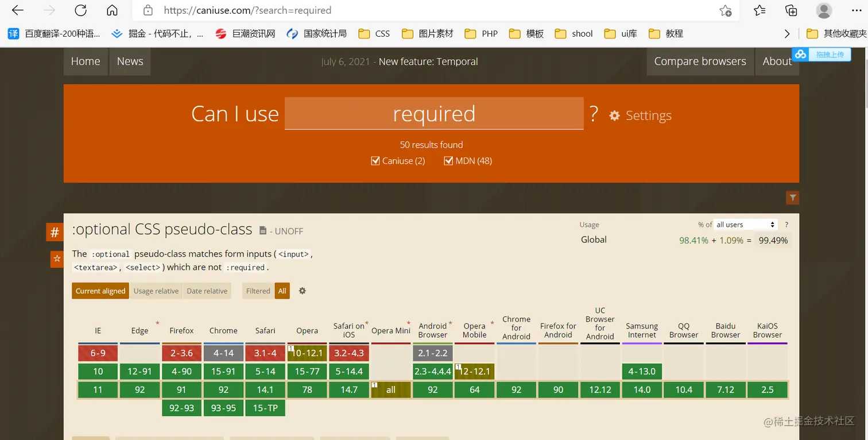Viewport: 868px width, 440px height.
Task: Click the cloud upload floating widget
Action: [821, 55]
